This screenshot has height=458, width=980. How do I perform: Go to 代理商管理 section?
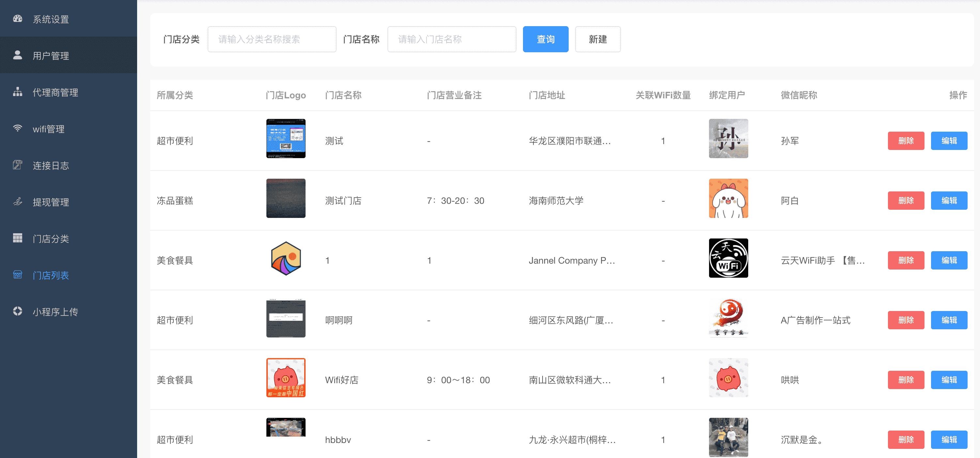pyautogui.click(x=69, y=92)
